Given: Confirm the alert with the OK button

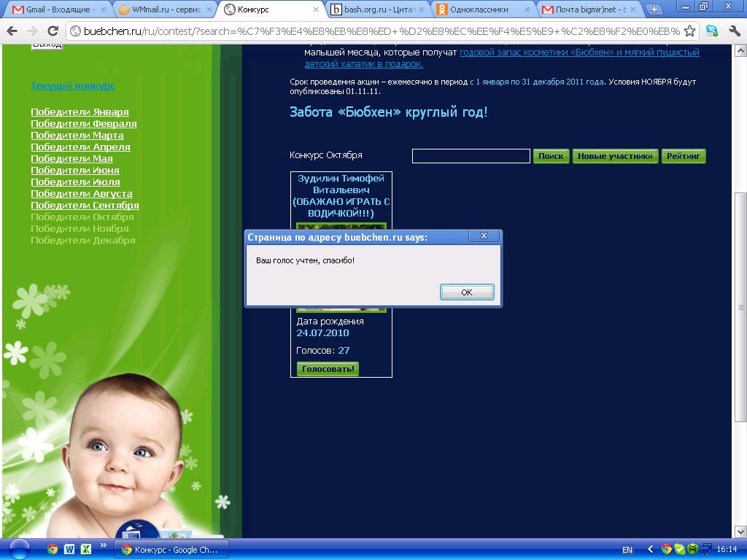Looking at the screenshot, I should coord(467,292).
